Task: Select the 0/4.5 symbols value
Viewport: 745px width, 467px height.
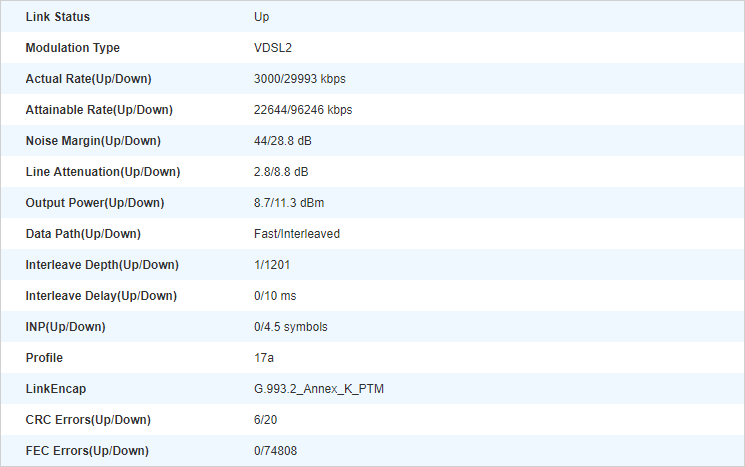Action: pos(291,327)
